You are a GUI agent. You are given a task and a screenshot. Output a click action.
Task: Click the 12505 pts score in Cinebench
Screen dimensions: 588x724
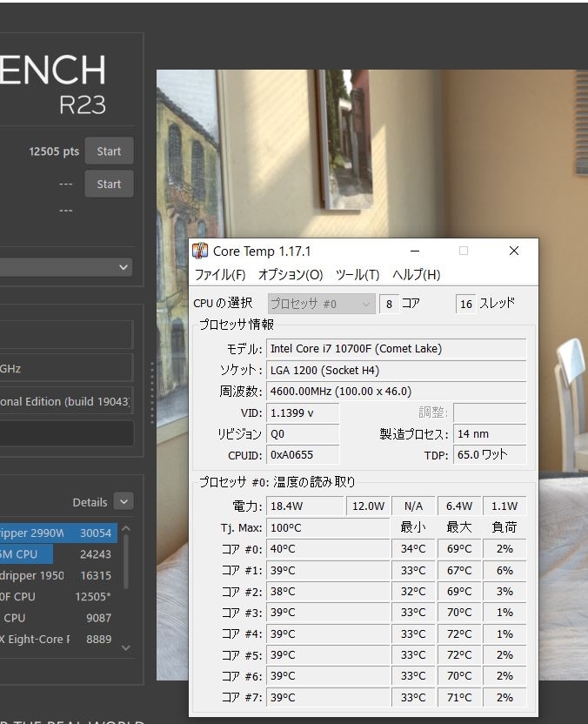(54, 151)
